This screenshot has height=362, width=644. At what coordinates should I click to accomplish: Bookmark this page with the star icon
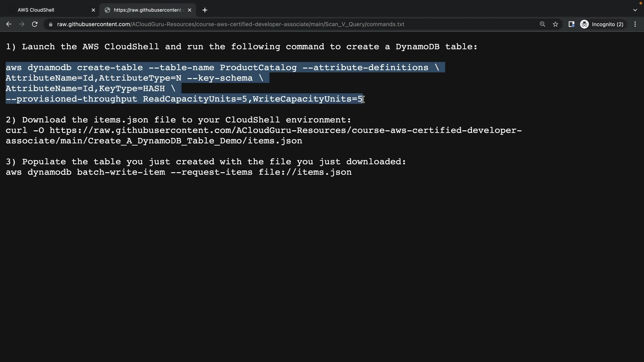[555, 24]
